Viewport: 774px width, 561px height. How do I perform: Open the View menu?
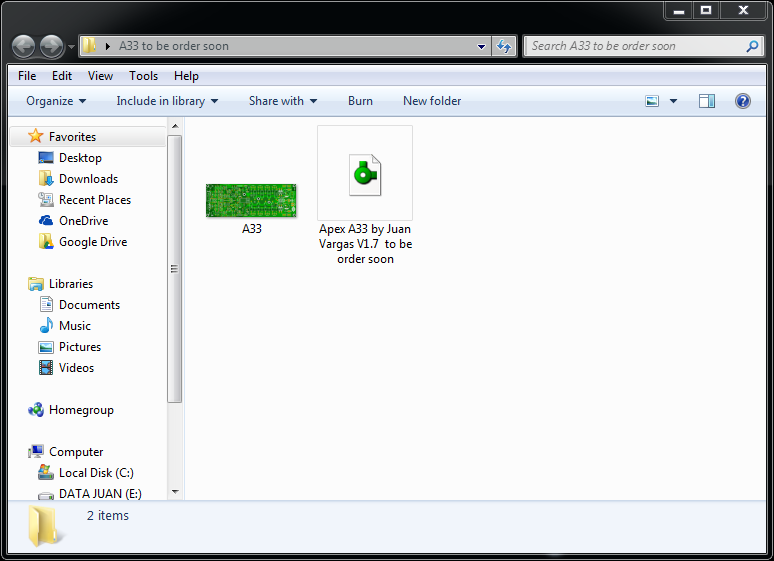[x=100, y=76]
